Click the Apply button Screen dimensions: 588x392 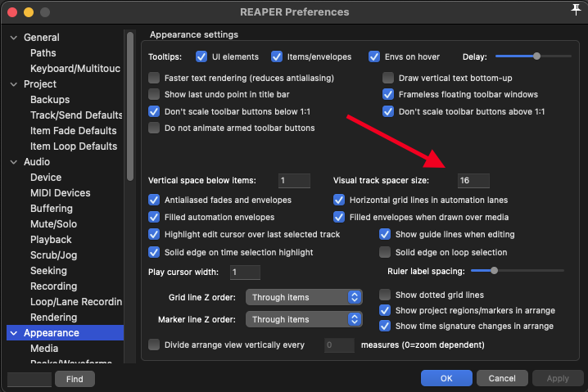(x=558, y=378)
